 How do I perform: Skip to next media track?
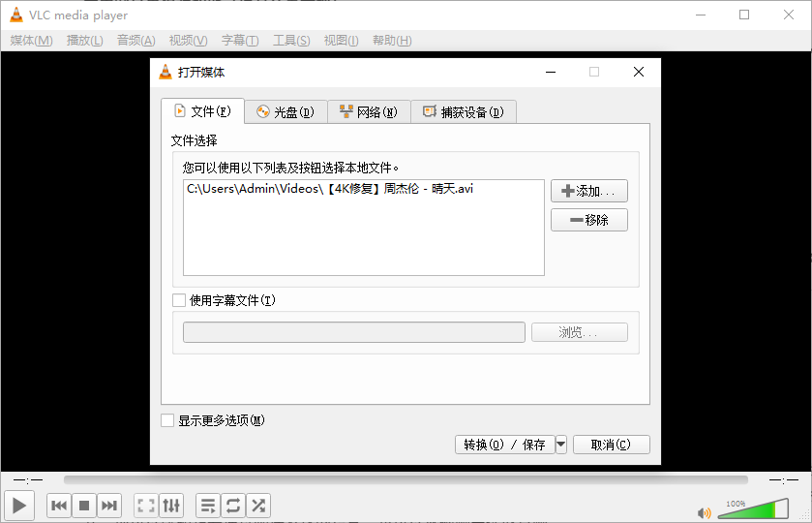109,506
